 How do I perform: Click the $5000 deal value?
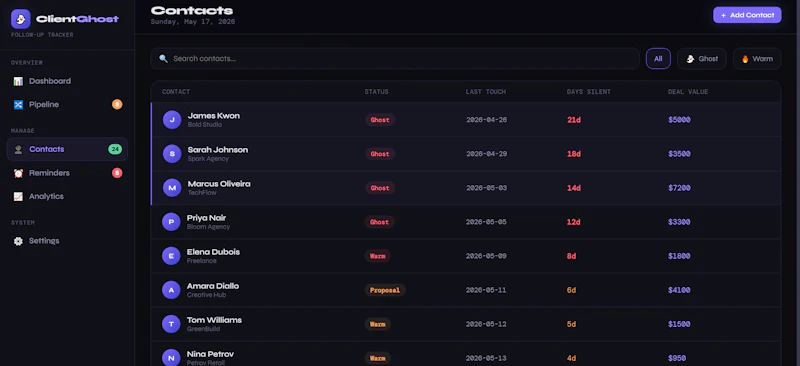(x=679, y=120)
